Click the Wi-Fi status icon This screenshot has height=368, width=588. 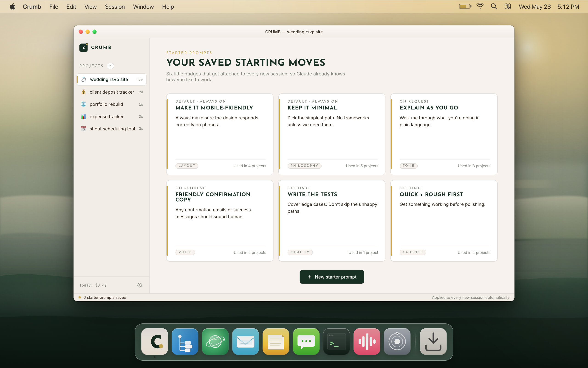pos(480,7)
